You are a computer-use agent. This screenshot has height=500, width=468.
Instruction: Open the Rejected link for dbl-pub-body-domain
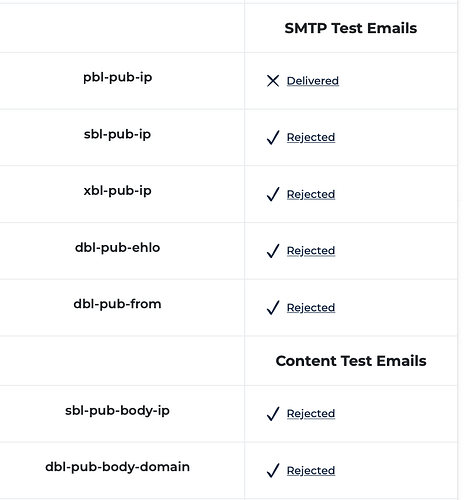(311, 470)
